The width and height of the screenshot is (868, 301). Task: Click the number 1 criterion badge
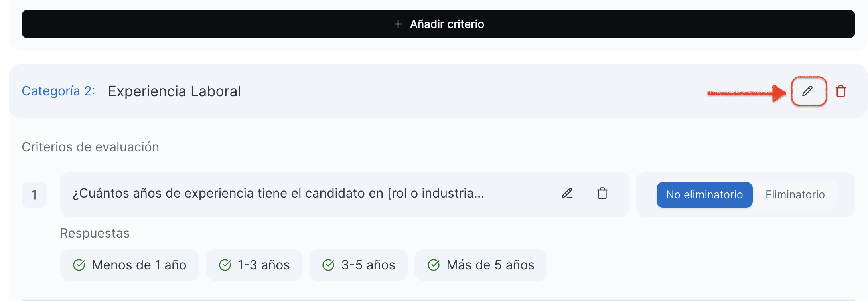click(x=34, y=195)
